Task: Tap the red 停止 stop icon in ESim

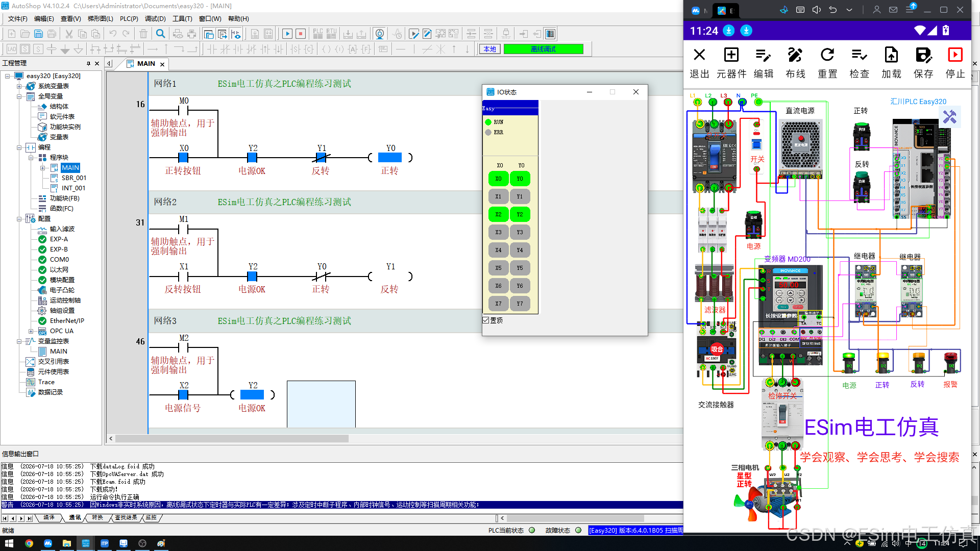Action: (x=955, y=55)
